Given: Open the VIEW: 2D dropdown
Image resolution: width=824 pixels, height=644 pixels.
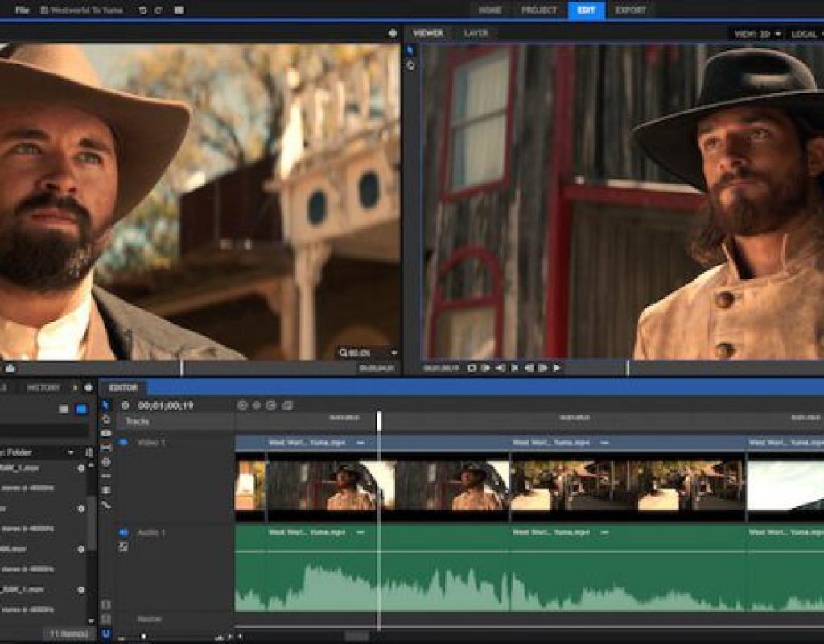Looking at the screenshot, I should 756,34.
